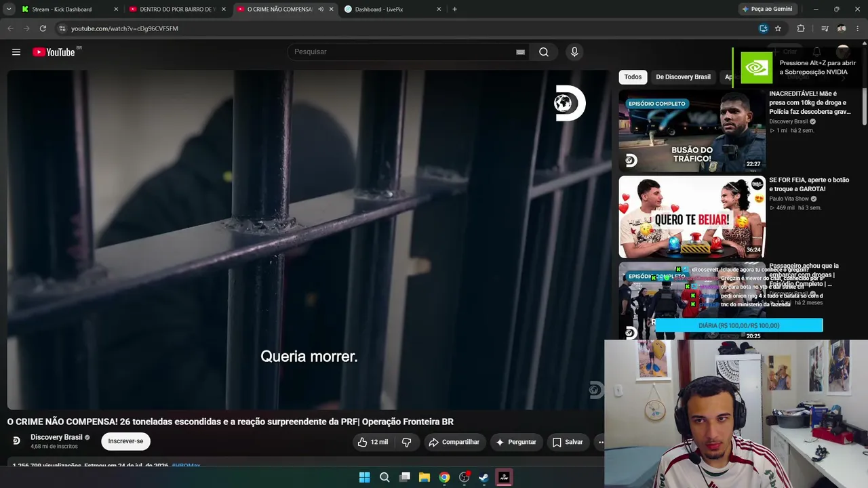Open the BUSÃO DO TRÁFICO video thumbnail
868x488 pixels.
pyautogui.click(x=692, y=131)
